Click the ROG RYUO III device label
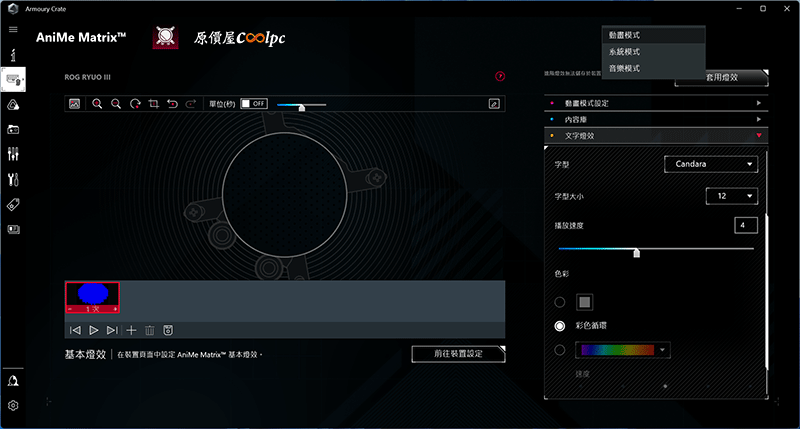The image size is (800, 429). click(87, 78)
